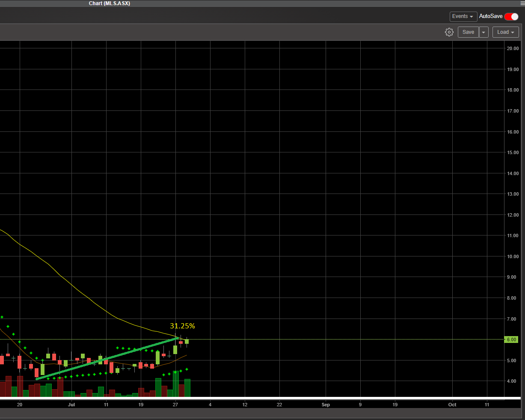This screenshot has height=420, width=525.
Task: Click the Jul date axis label
Action: (71, 405)
